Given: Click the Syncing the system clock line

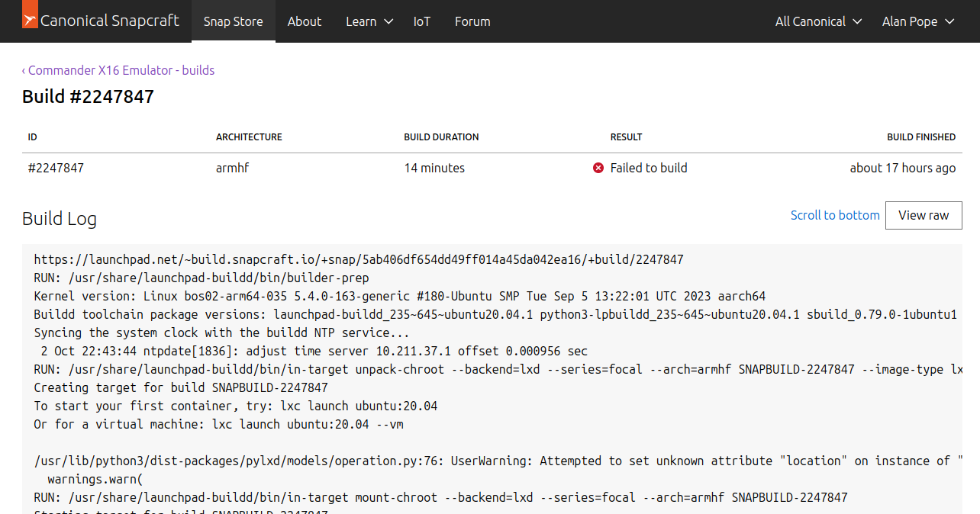Looking at the screenshot, I should [222, 332].
